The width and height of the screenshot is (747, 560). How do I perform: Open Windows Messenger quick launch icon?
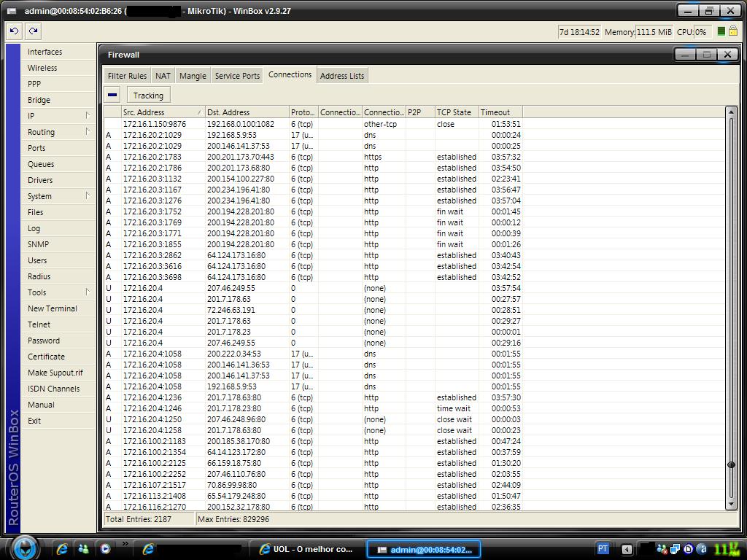84,549
